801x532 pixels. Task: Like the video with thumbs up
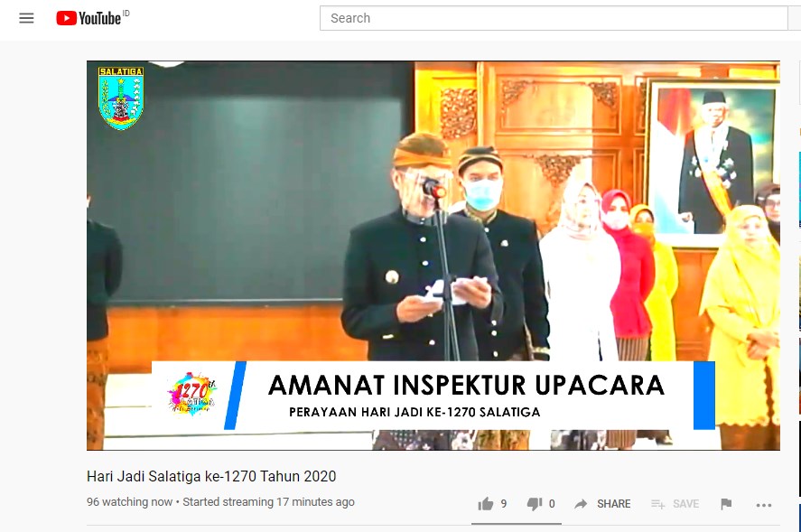[x=485, y=504]
